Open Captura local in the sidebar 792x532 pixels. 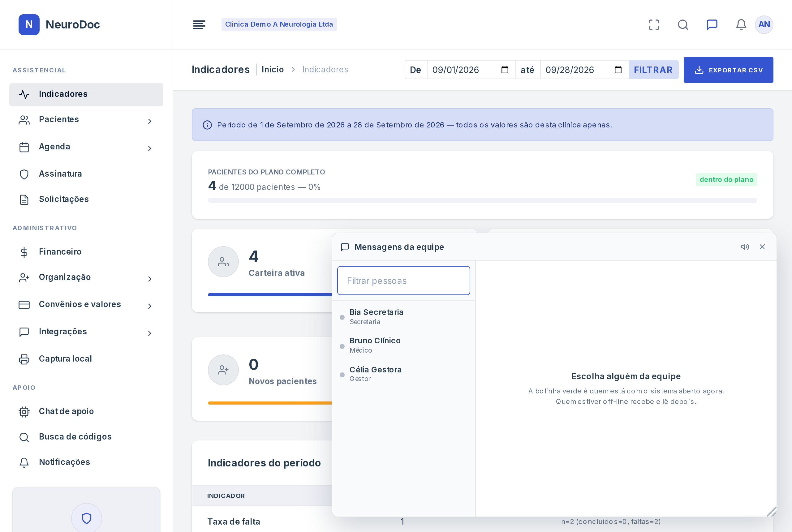click(86, 359)
